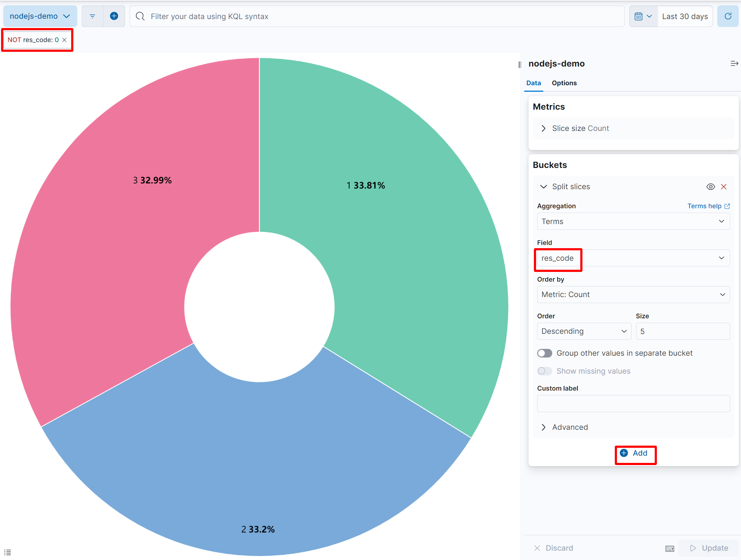Click the refresh query icon
Screen dimensions: 741x560
pos(728,16)
